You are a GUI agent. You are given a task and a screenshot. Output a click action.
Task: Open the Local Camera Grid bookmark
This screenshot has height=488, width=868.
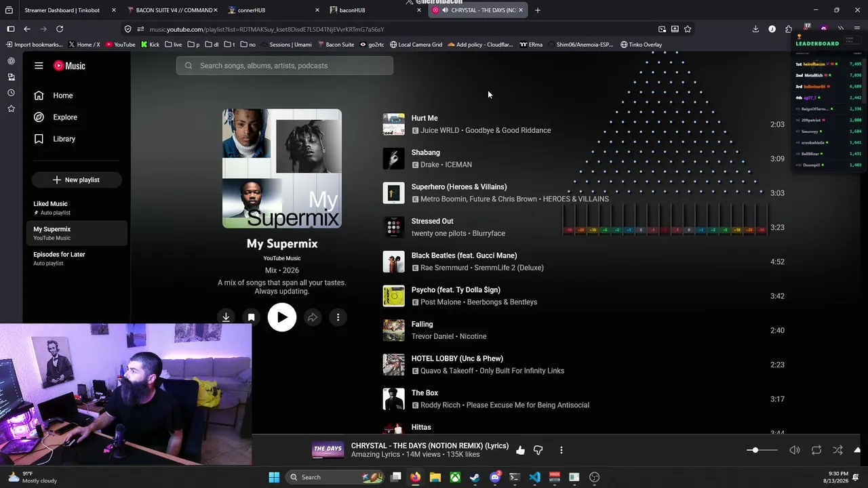[416, 45]
